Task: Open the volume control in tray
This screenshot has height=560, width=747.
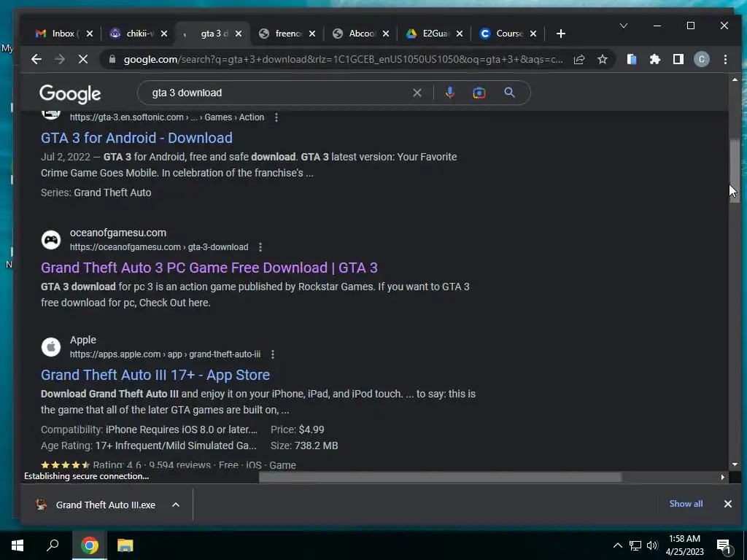Action: (652, 545)
